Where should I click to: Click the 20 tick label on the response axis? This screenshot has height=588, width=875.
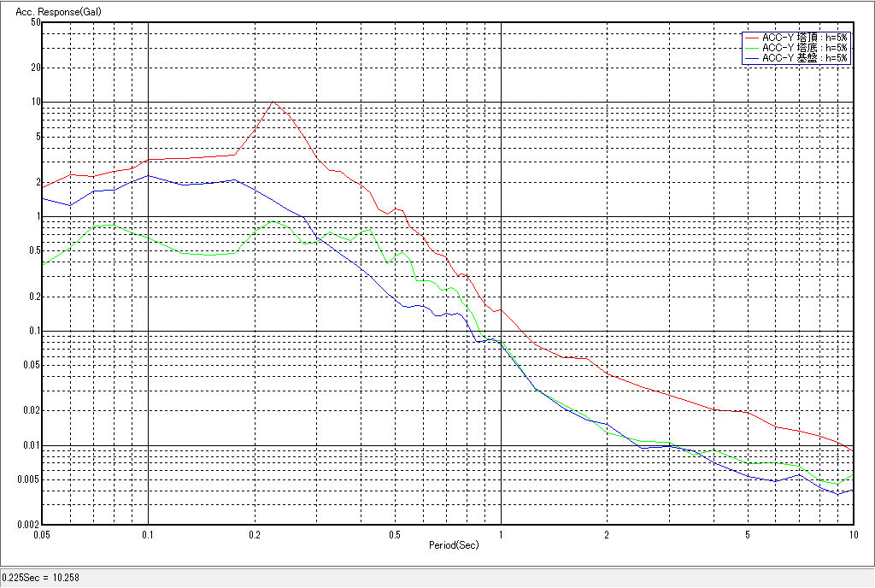[x=35, y=68]
